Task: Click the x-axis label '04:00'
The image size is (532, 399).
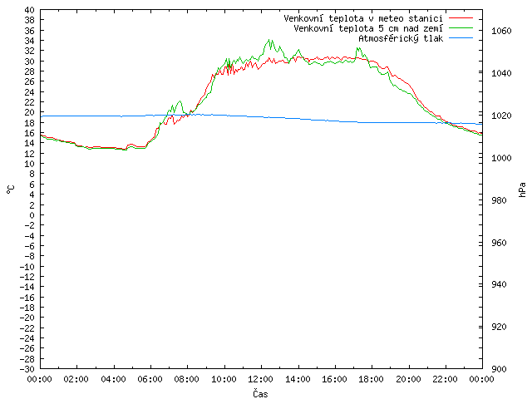Action: (113, 379)
